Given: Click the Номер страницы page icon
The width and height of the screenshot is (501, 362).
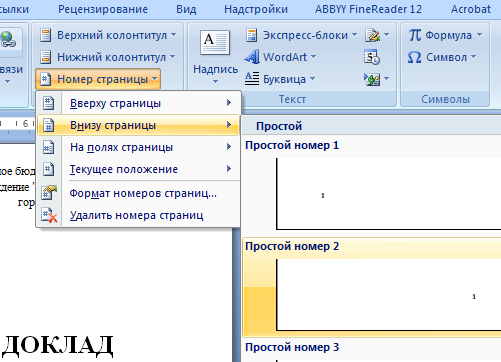Looking at the screenshot, I should click(45, 79).
